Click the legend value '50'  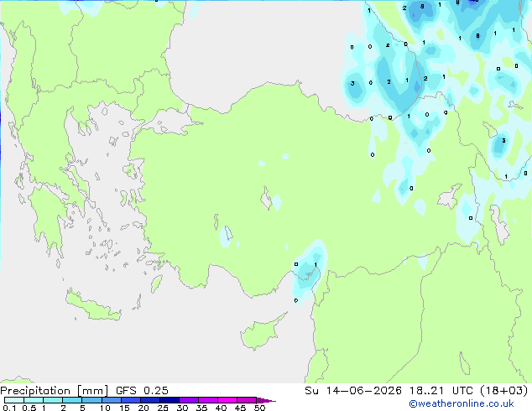pos(259,408)
